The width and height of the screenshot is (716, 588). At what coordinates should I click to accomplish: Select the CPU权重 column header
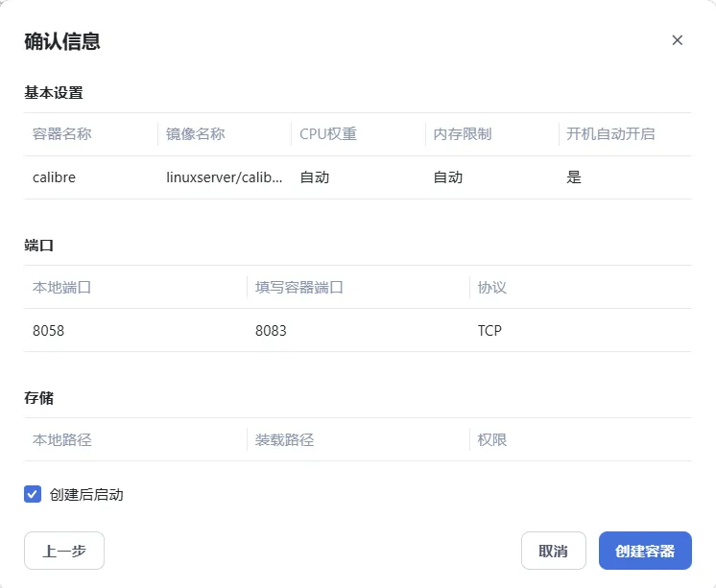coord(328,134)
